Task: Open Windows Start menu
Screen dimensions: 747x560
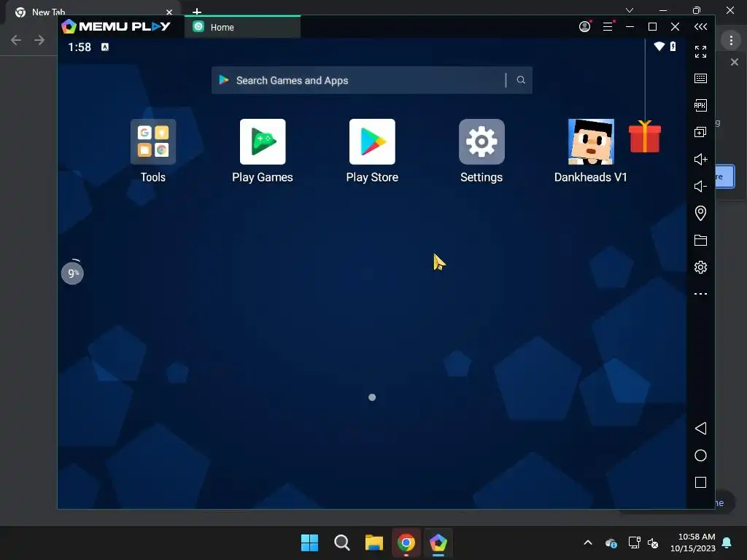Action: (309, 542)
